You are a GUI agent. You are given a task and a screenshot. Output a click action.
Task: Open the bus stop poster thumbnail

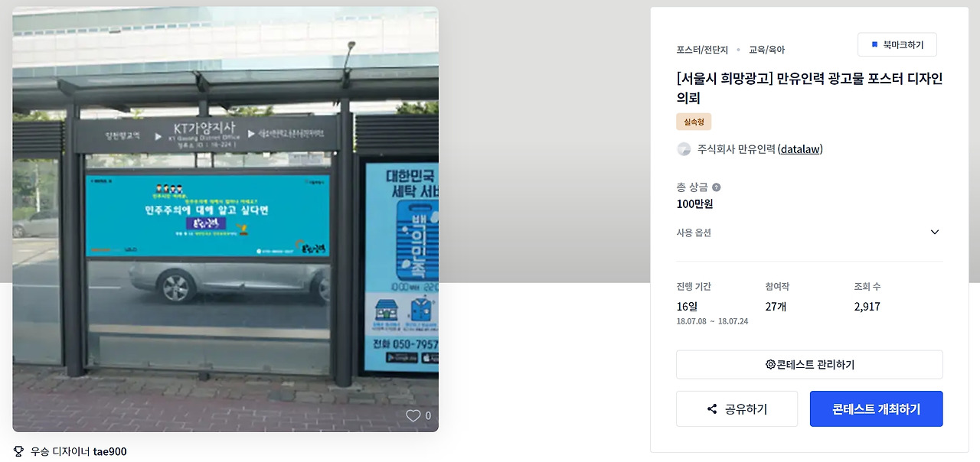pyautogui.click(x=225, y=219)
